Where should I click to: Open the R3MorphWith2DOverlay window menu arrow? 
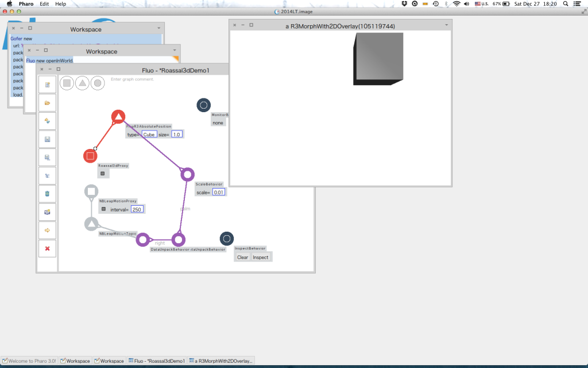click(446, 25)
